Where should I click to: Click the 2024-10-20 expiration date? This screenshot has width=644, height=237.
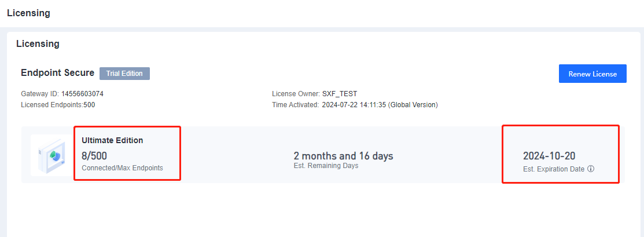[x=549, y=156]
